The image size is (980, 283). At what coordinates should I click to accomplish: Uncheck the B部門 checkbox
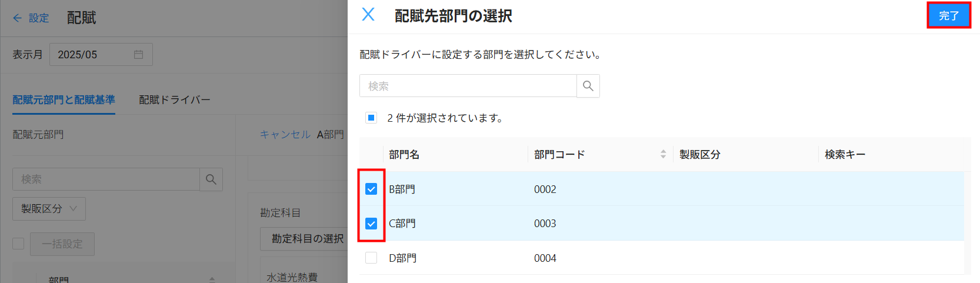coord(371,189)
